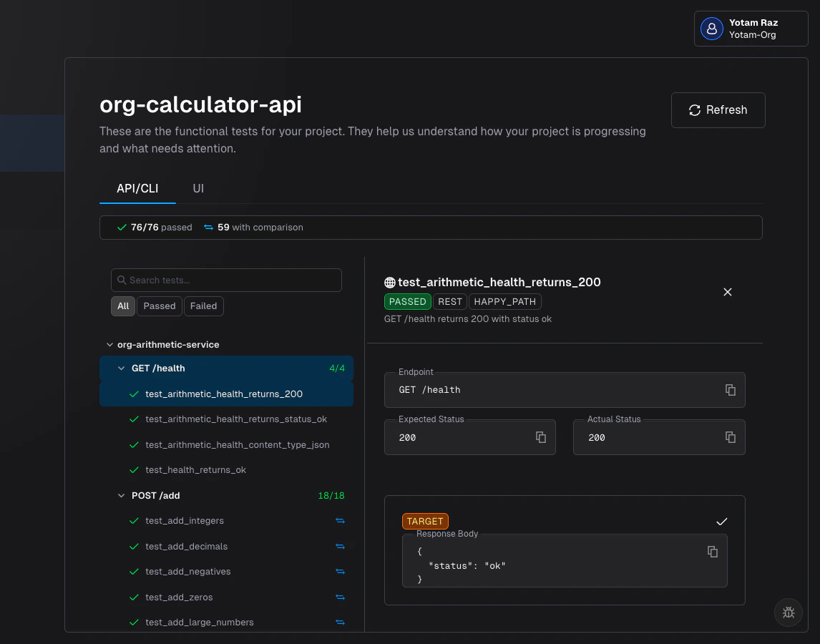820x644 pixels.
Task: Copy the Response Body JSON
Action: (x=713, y=552)
